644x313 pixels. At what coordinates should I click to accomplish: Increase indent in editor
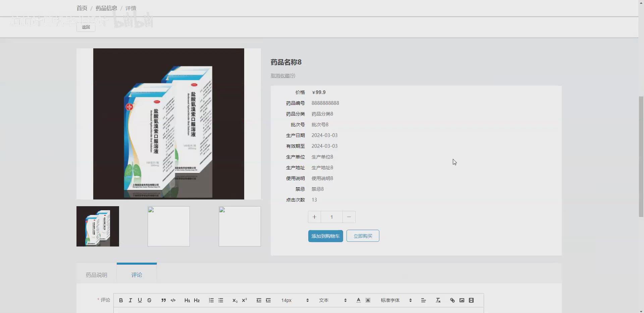268,300
